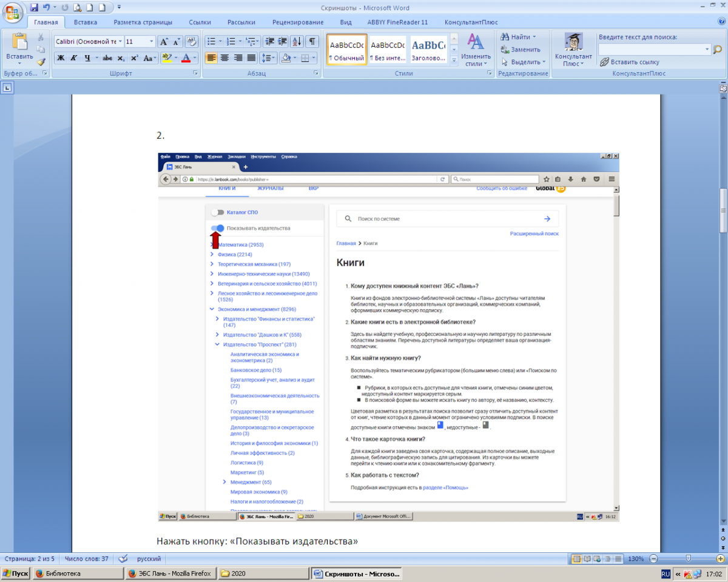The width and height of the screenshot is (728, 582).
Task: Open the Windows Пуск start button
Action: 16,573
